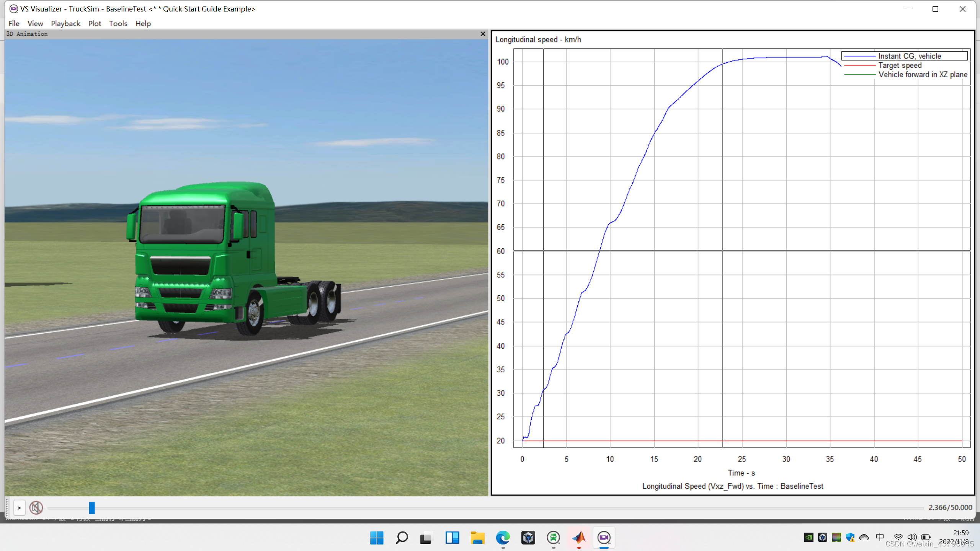The image size is (980, 551).
Task: Open NVIDIA settings from the system tray
Action: pos(809,537)
